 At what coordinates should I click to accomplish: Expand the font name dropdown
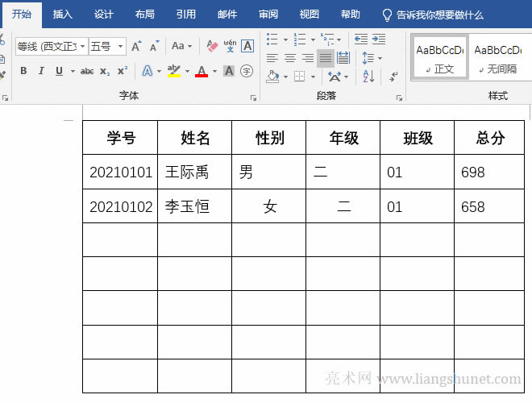[82, 46]
